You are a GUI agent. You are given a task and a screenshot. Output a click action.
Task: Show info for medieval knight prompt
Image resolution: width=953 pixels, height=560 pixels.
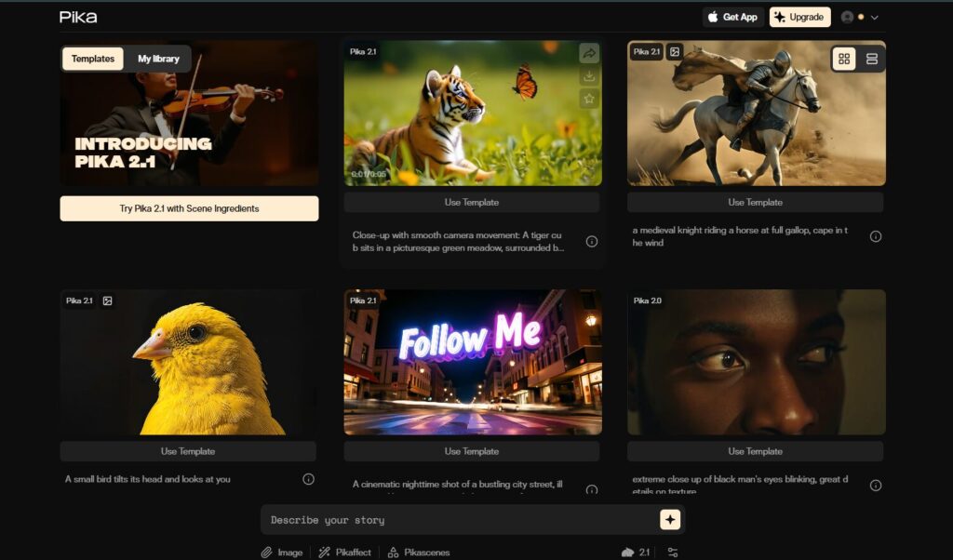pos(876,236)
